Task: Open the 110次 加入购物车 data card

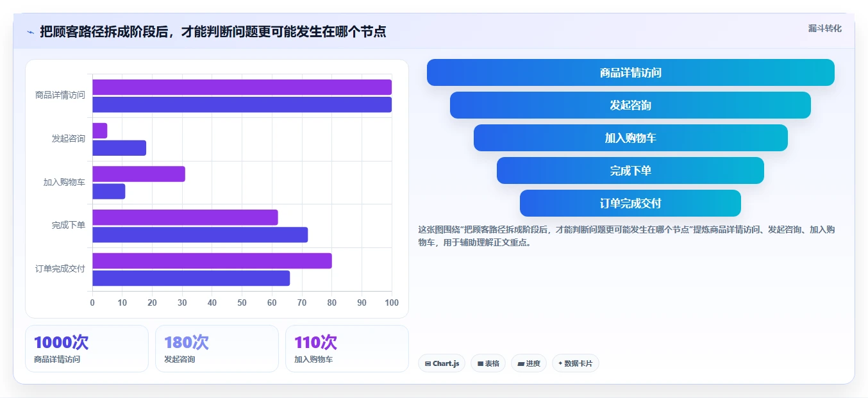Action: [347, 349]
